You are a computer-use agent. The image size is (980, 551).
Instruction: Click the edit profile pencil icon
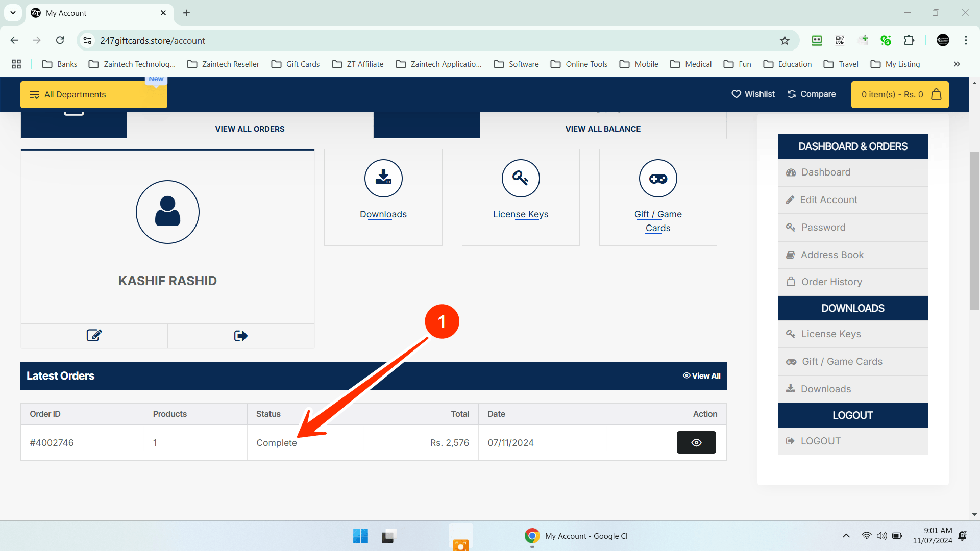pyautogui.click(x=94, y=336)
